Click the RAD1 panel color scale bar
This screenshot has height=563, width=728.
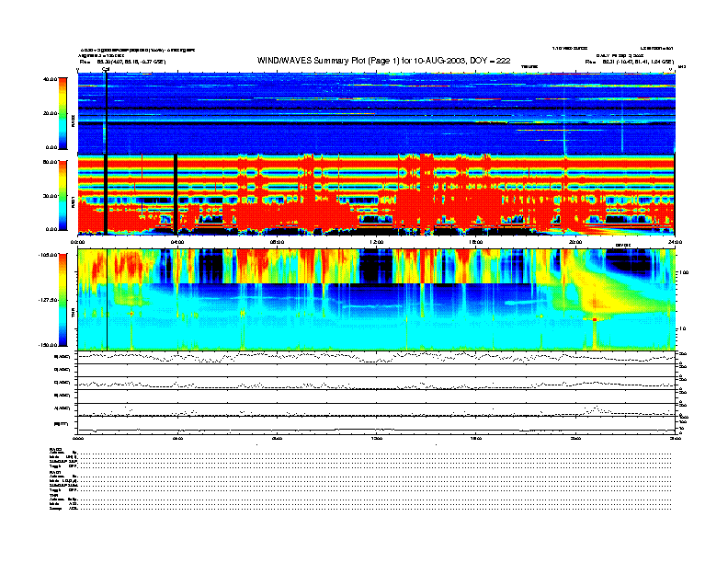[x=63, y=195]
